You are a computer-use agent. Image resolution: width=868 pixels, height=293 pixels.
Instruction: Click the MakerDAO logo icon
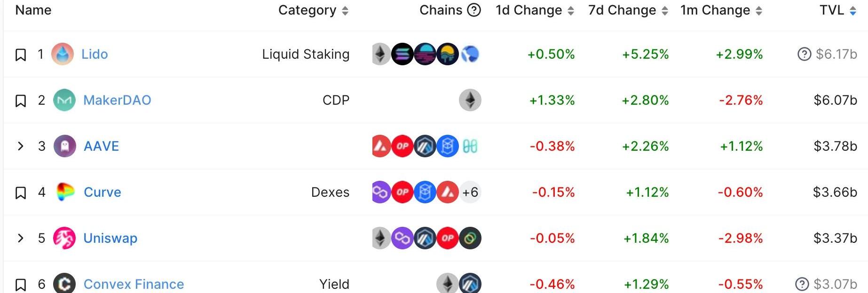click(x=64, y=100)
